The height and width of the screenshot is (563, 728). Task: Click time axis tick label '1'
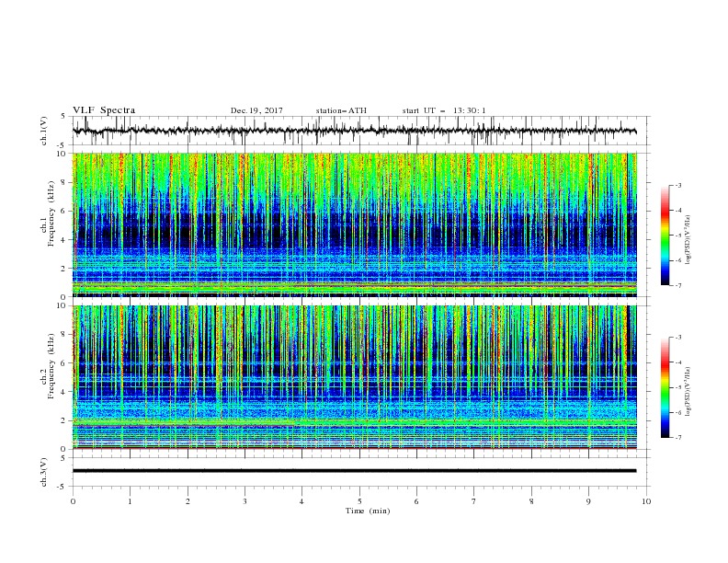pyautogui.click(x=131, y=501)
